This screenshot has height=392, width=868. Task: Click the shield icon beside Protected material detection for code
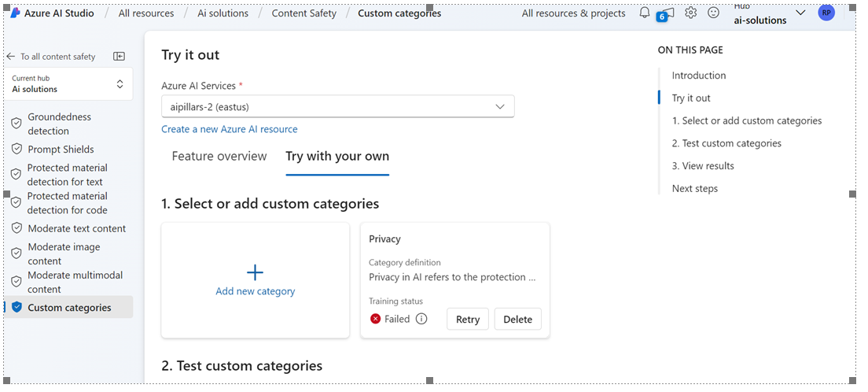[x=17, y=202]
